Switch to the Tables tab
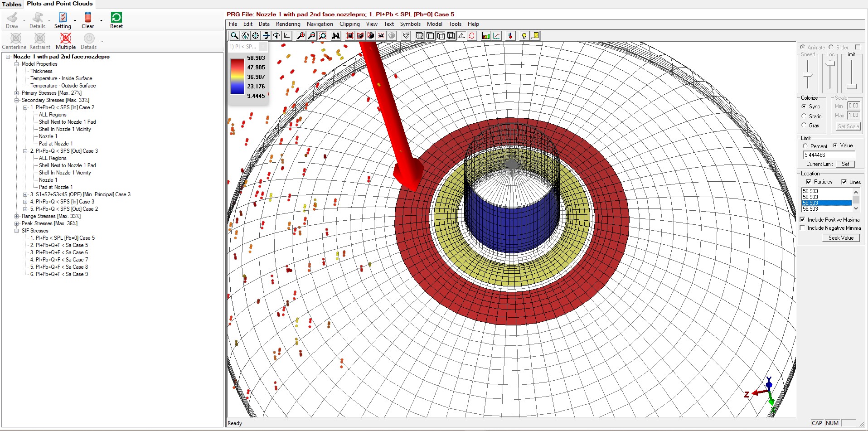Screen dimensions: 868x431 [x=12, y=4]
